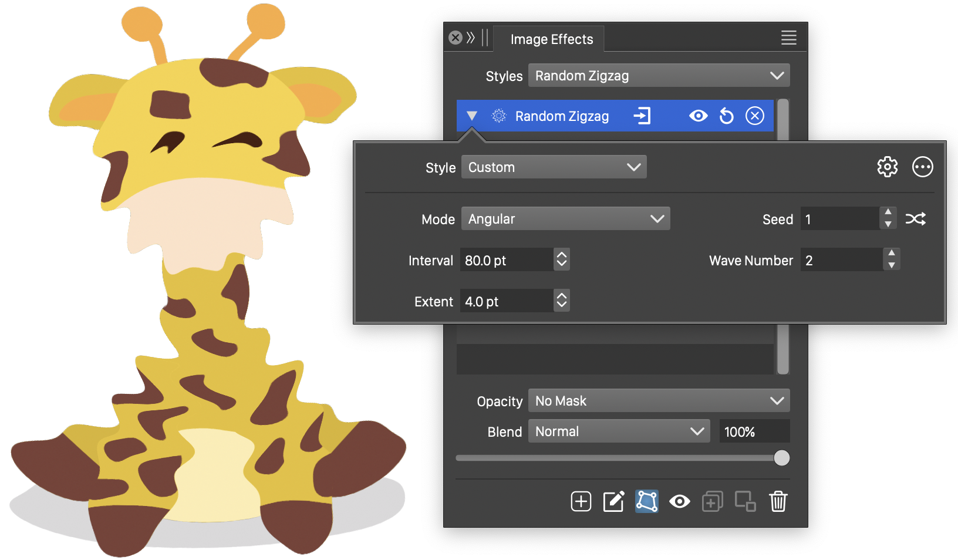Open the effect settings gear icon
This screenshot has width=958, height=560.
click(x=887, y=167)
